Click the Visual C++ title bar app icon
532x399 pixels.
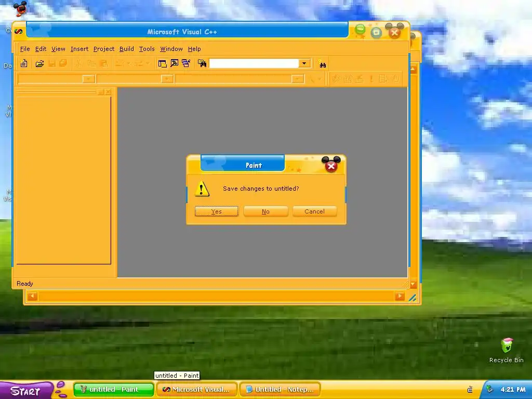[x=19, y=32]
